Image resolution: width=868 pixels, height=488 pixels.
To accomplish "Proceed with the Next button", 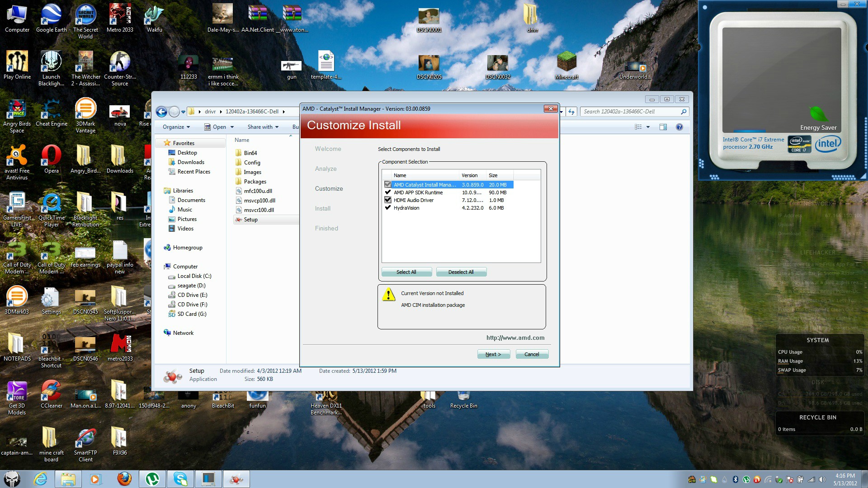I will point(494,354).
